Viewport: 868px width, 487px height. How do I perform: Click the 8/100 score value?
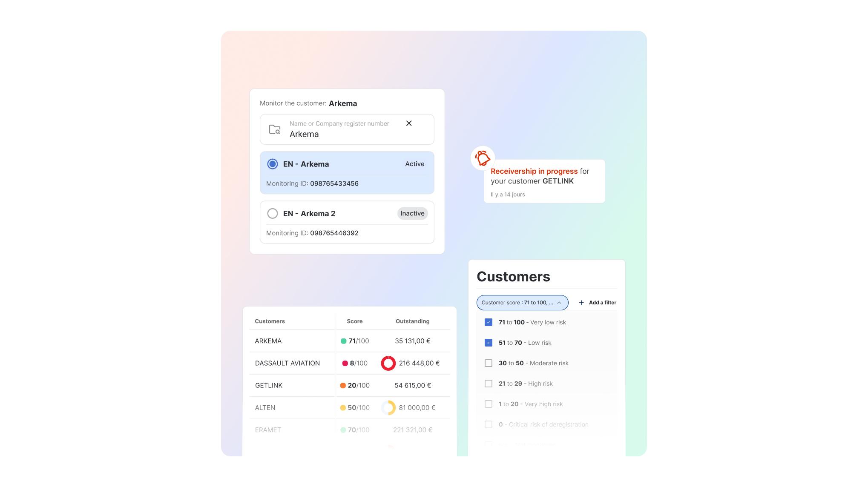click(x=359, y=363)
